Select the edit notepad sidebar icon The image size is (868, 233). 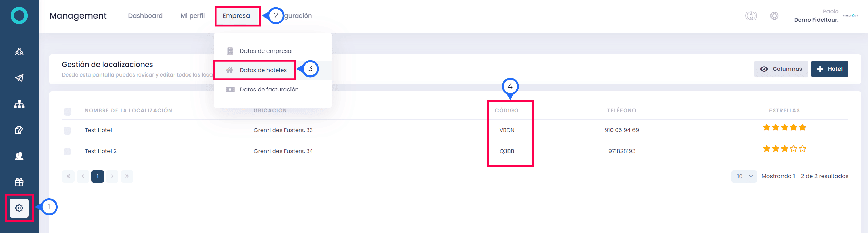point(19,130)
